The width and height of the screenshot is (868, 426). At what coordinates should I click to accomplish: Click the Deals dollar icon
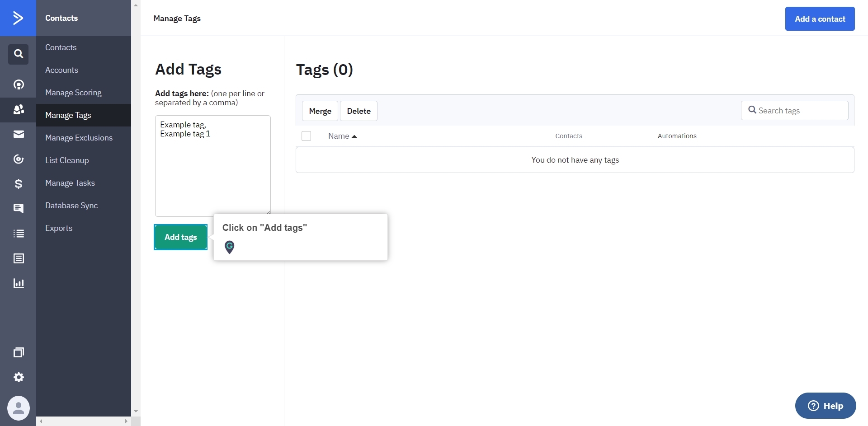[x=18, y=184]
